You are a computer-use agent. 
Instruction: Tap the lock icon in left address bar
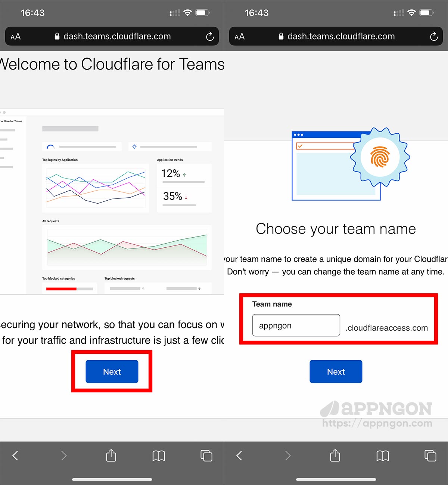click(x=57, y=36)
